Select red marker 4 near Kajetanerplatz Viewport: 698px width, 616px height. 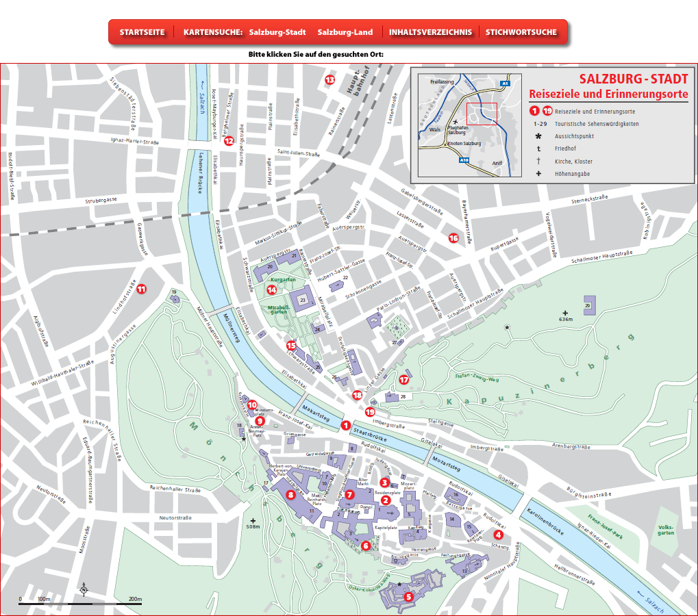[x=498, y=535]
